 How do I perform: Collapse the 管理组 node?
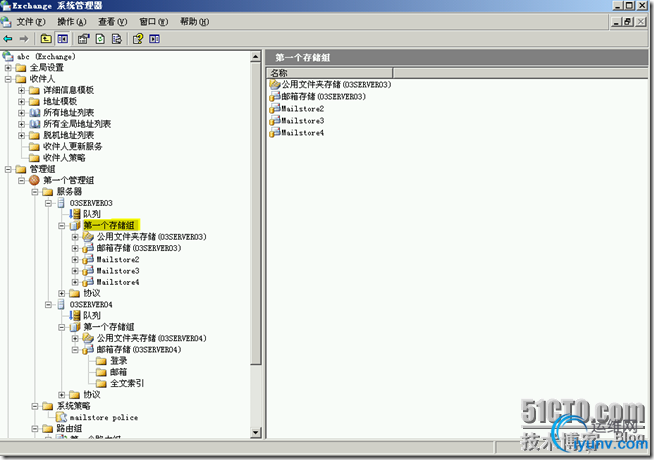tap(8, 169)
